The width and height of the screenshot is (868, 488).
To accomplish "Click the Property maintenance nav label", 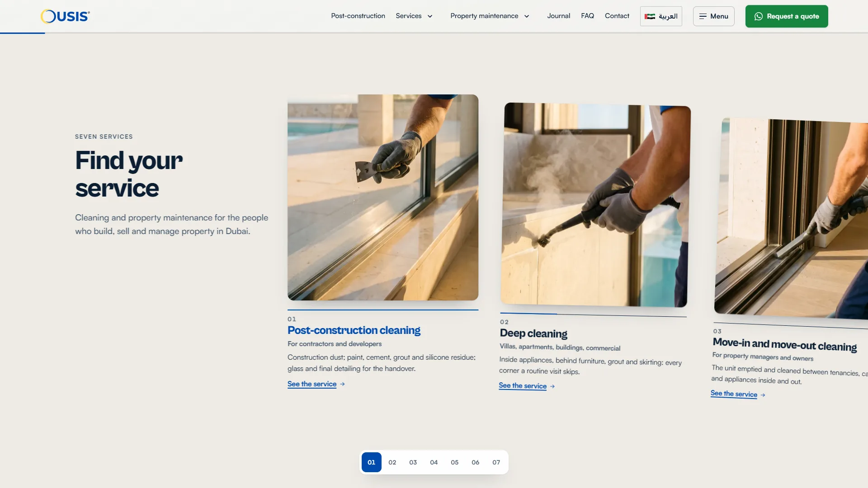I will [x=484, y=16].
